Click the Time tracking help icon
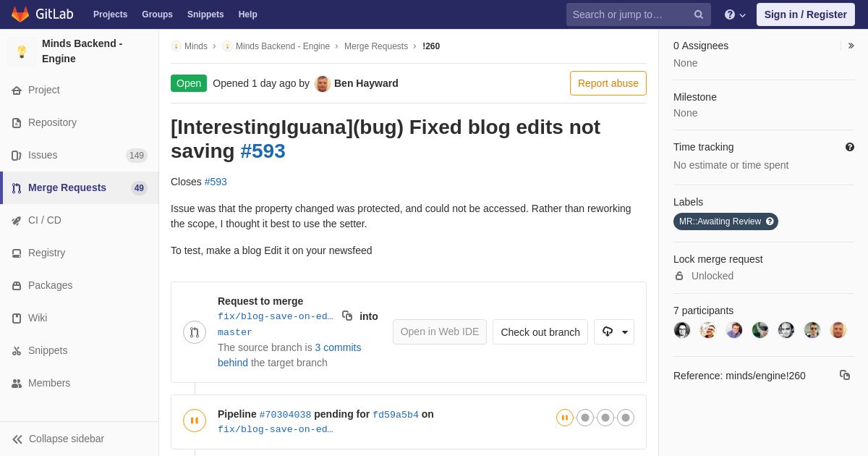This screenshot has height=456, width=868. (850, 147)
